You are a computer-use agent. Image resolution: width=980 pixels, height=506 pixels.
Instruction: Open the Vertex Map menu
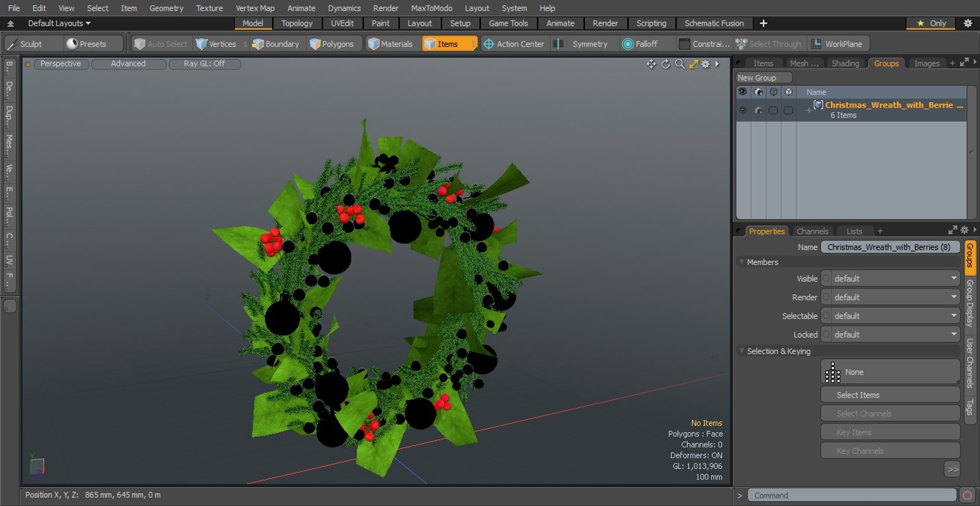(x=255, y=8)
